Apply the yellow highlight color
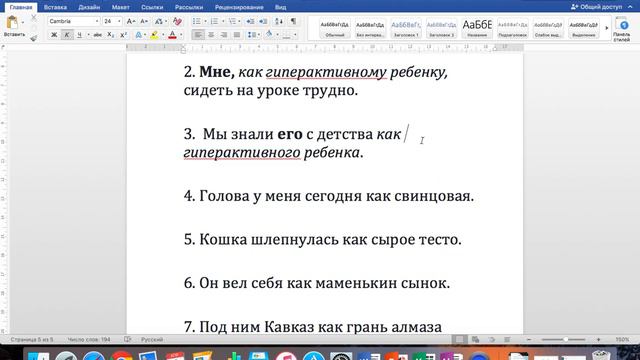This screenshot has width=640, height=360. click(154, 35)
